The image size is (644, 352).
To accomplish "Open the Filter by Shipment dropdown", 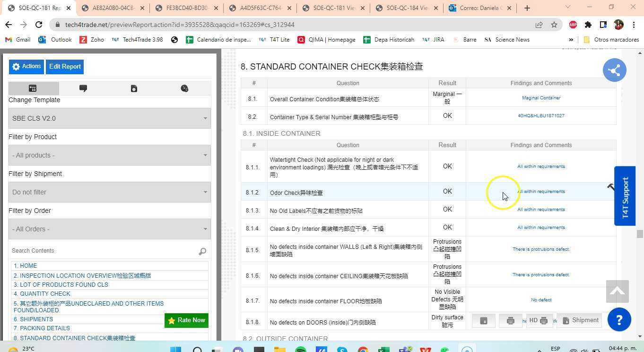I will click(x=109, y=192).
